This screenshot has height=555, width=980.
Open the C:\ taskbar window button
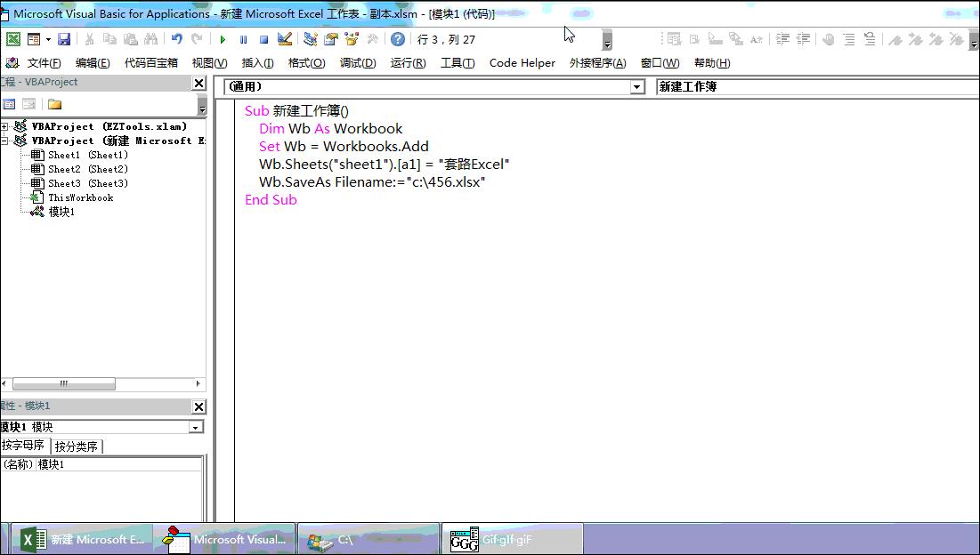pos(369,539)
